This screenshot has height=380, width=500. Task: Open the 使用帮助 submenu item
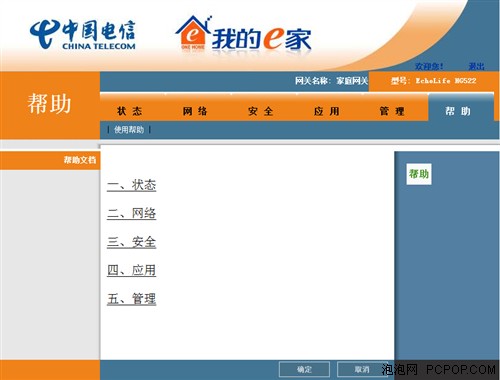pos(129,130)
